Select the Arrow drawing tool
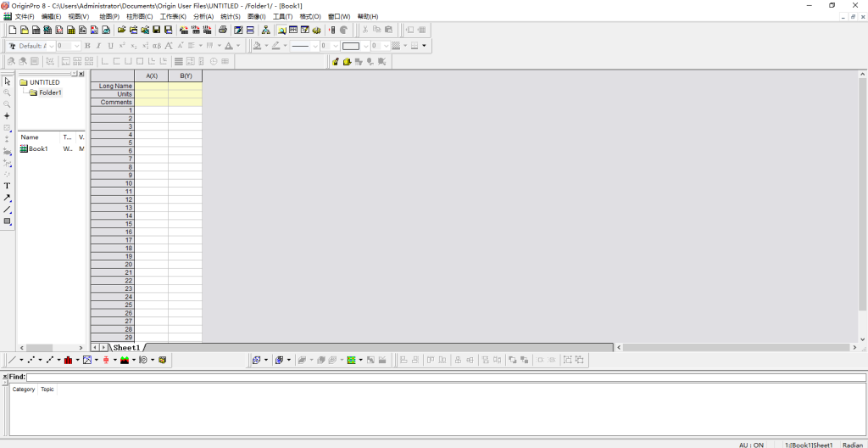868x448 pixels. pyautogui.click(x=8, y=198)
